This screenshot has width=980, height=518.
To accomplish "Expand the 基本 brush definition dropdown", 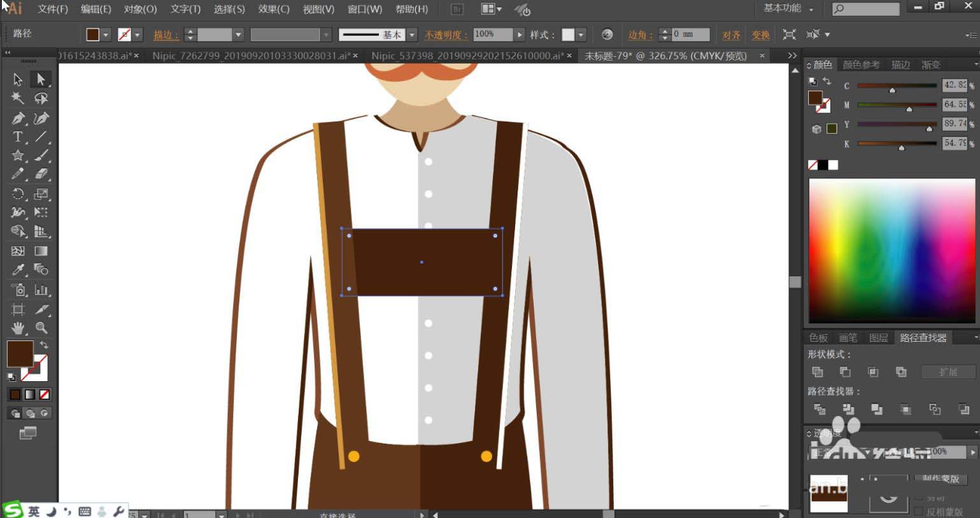I will [412, 34].
